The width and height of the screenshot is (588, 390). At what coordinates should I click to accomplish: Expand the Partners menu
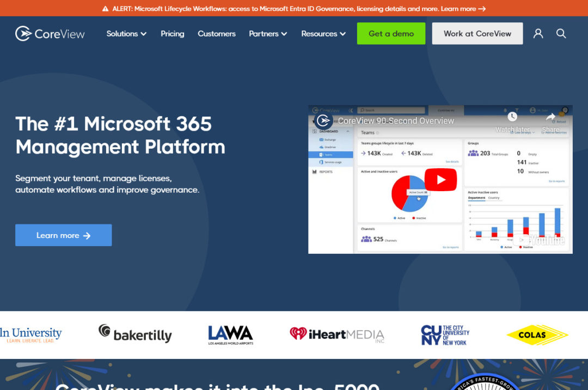268,34
